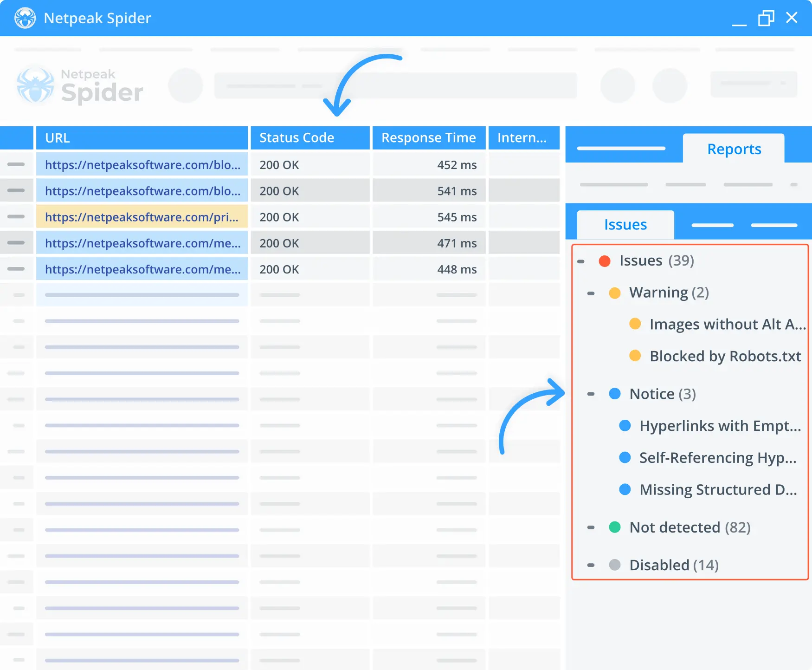The width and height of the screenshot is (812, 670).
Task: Click orange dot beside Warning (2)
Action: [615, 293]
